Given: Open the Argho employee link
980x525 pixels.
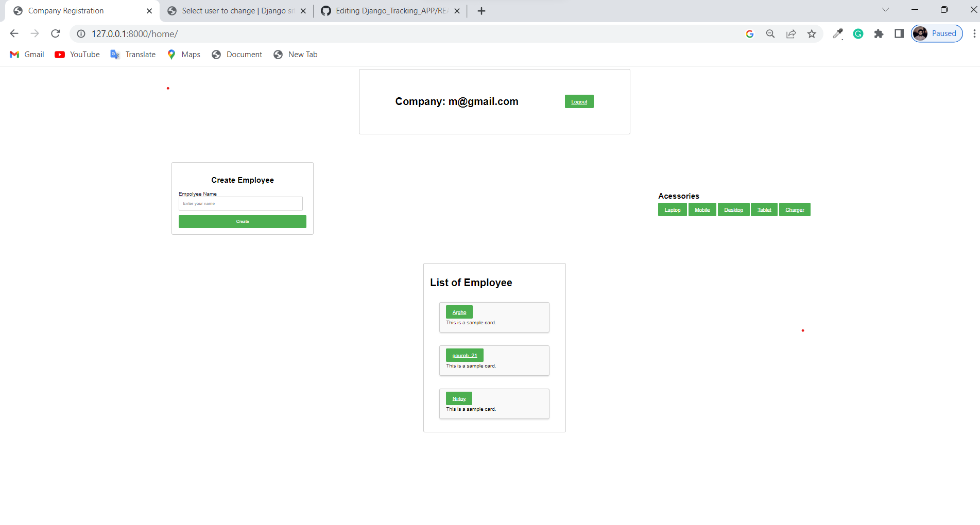Looking at the screenshot, I should (459, 312).
